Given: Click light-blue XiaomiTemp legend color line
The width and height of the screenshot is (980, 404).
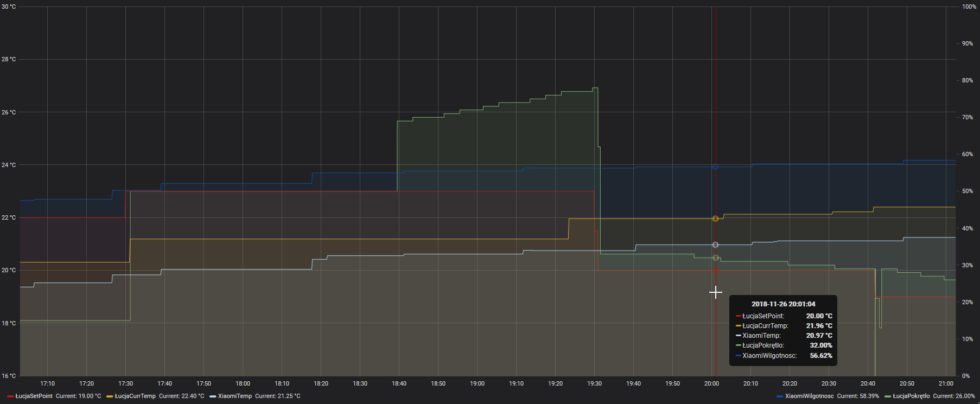Looking at the screenshot, I should [213, 396].
